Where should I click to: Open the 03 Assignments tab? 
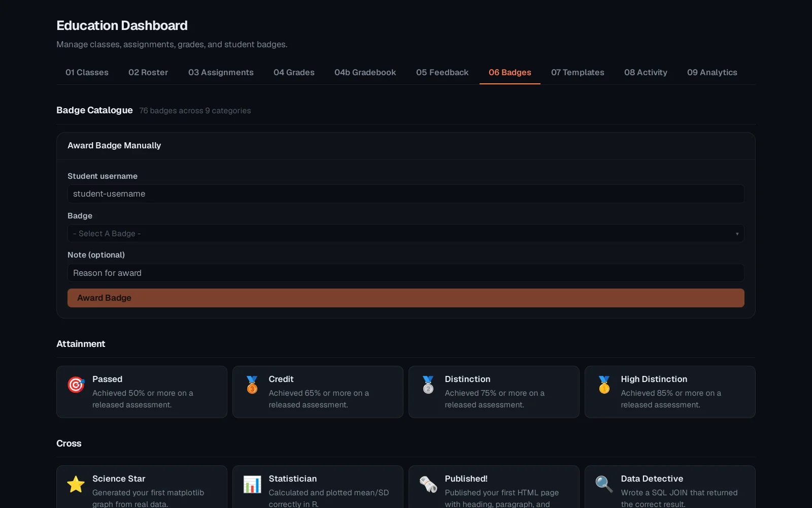coord(221,72)
